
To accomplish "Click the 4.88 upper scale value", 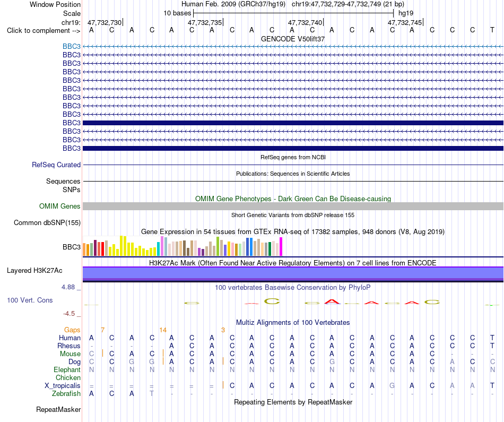I will coord(68,287).
